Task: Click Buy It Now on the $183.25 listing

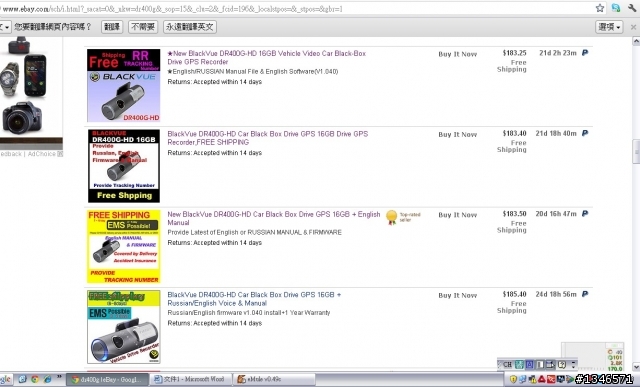Action: (x=458, y=54)
